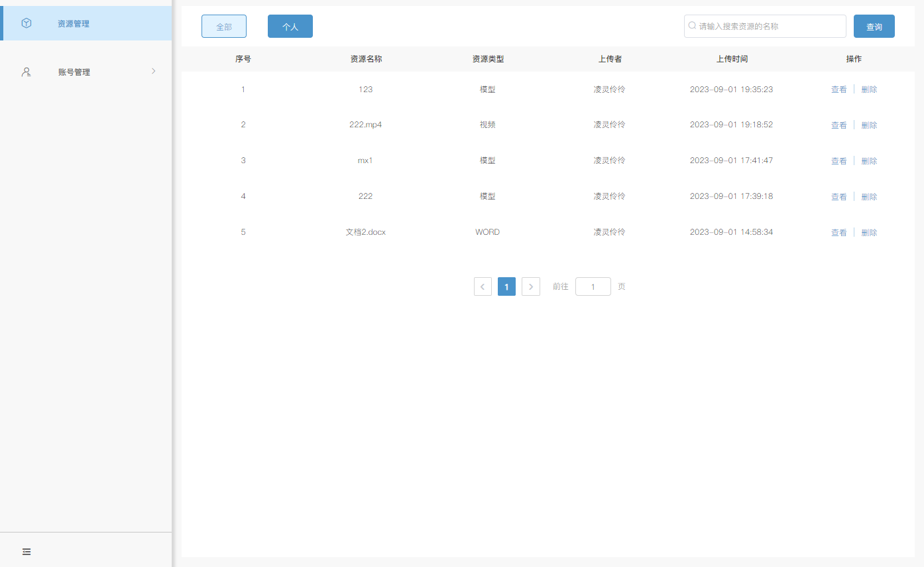Expand 账号管理 submenu chevron

[x=154, y=71]
